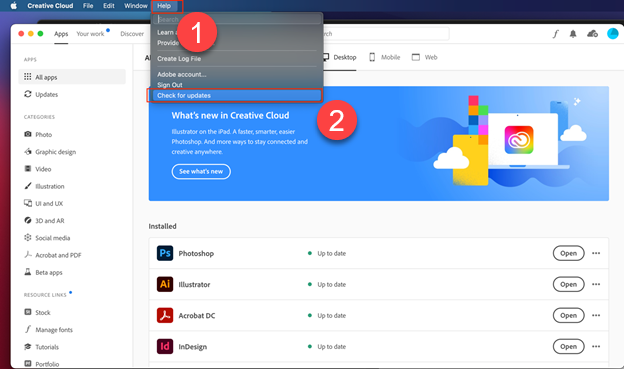This screenshot has height=369, width=624.
Task: Click the cloud sync status icon
Action: point(592,34)
